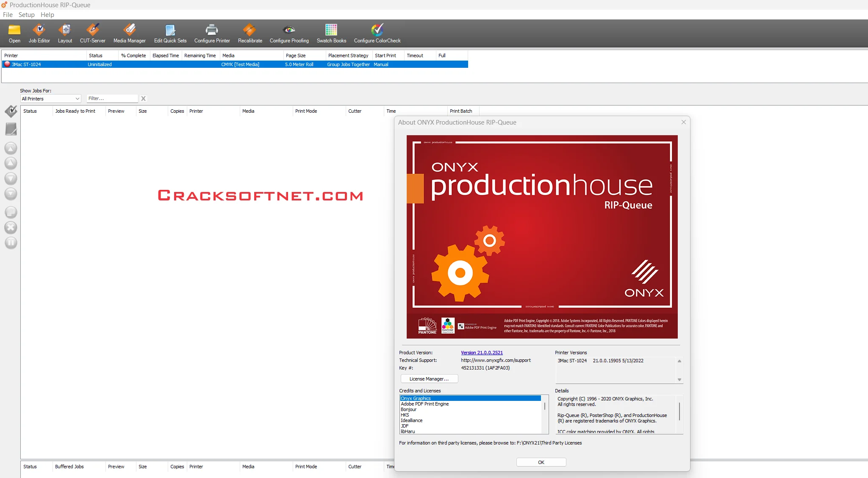Screen dimensions: 868x478
Task: Expand the All Printers dropdown
Action: coord(51,99)
